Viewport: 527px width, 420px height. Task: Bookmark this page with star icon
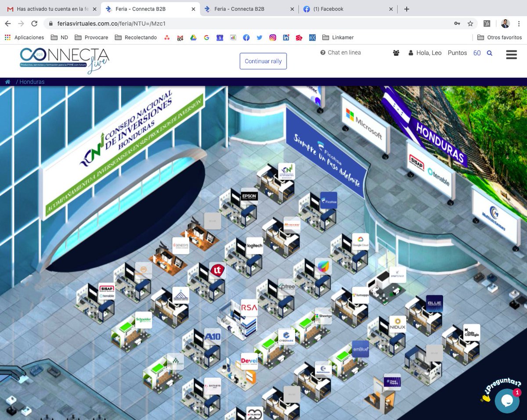pyautogui.click(x=470, y=23)
